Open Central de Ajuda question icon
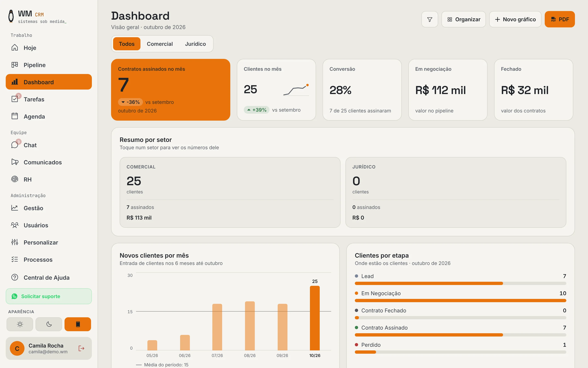 coord(15,277)
